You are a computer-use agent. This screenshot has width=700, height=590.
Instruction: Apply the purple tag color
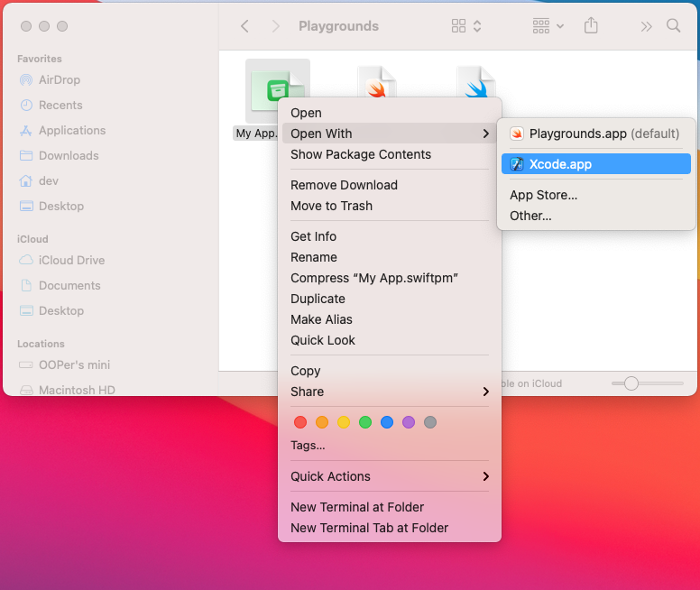click(x=409, y=422)
